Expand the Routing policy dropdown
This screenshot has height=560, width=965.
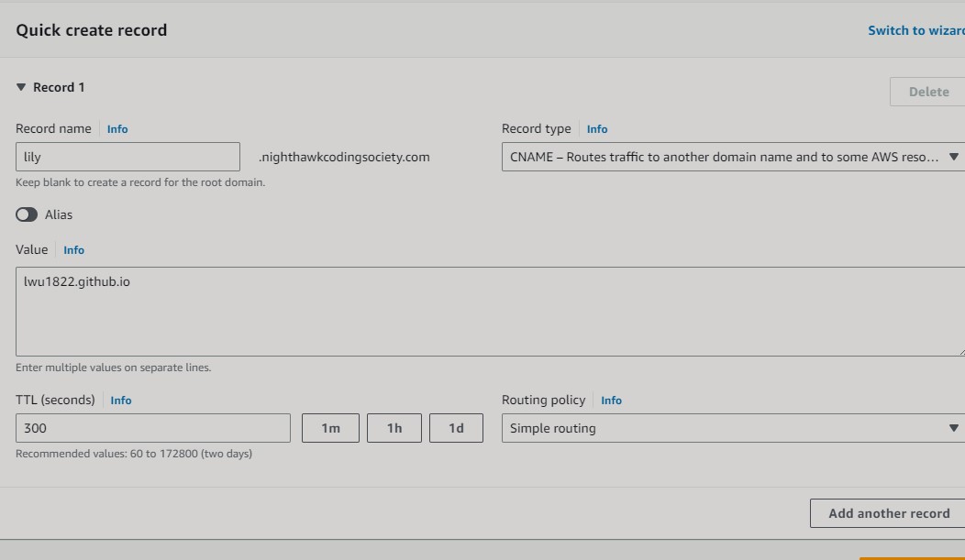(732, 428)
